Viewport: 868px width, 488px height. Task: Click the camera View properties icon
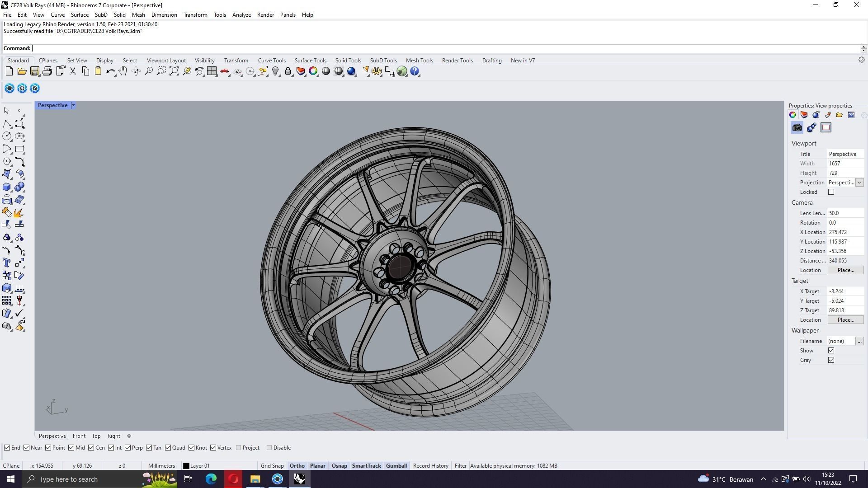click(797, 128)
